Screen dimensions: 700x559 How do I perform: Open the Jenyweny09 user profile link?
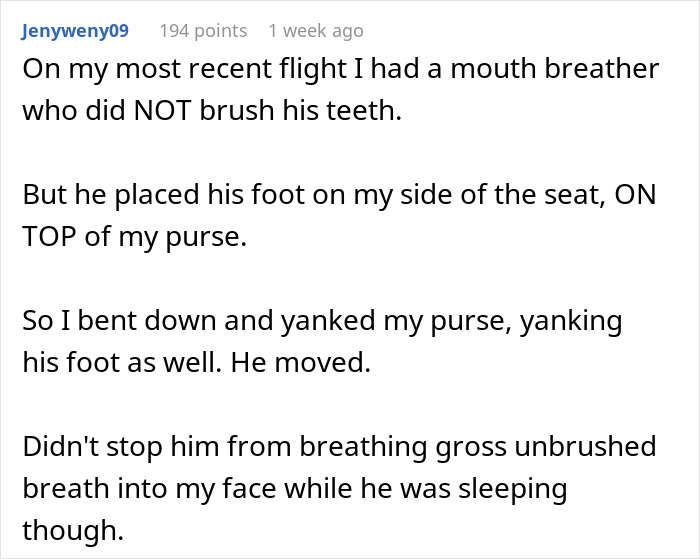[75, 31]
